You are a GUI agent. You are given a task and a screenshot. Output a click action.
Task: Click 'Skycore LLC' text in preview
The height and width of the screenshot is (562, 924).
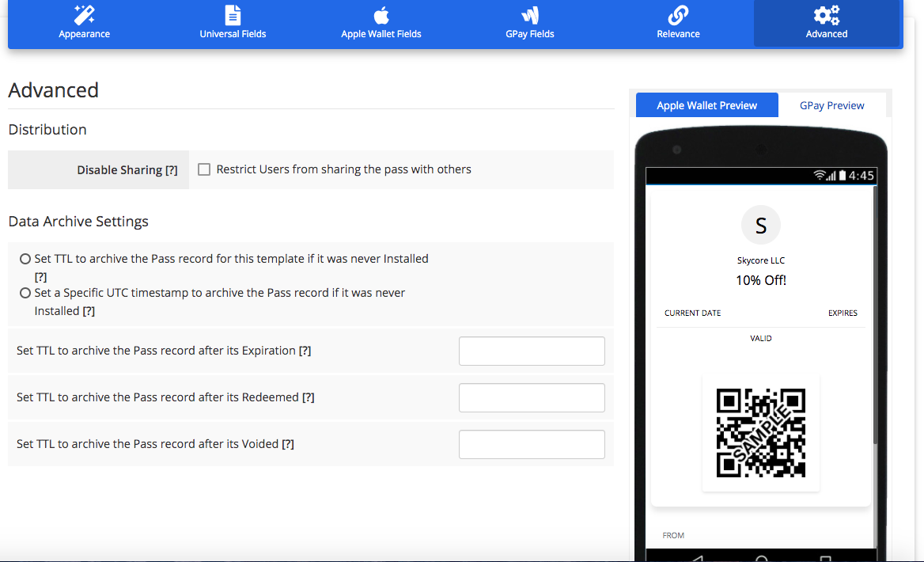point(761,260)
